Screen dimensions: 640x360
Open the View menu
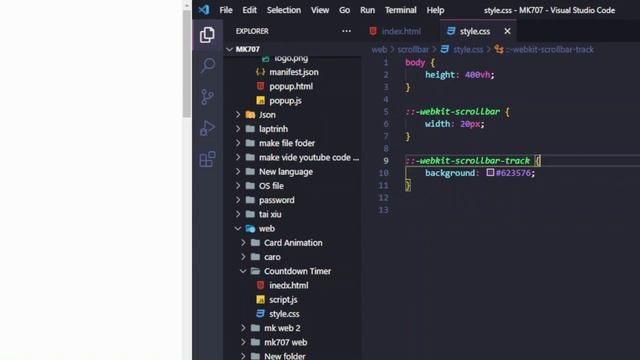pos(320,10)
